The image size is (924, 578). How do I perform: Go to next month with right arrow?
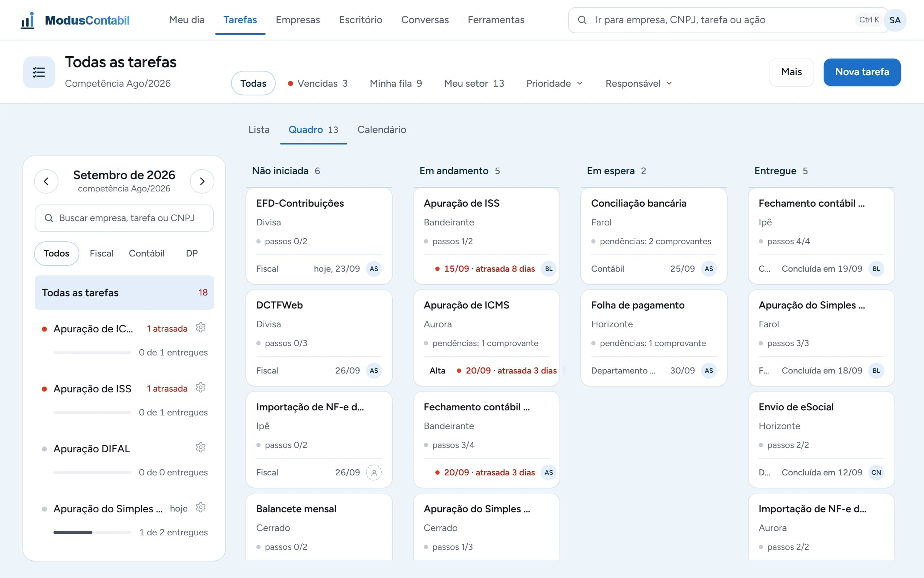pyautogui.click(x=202, y=181)
